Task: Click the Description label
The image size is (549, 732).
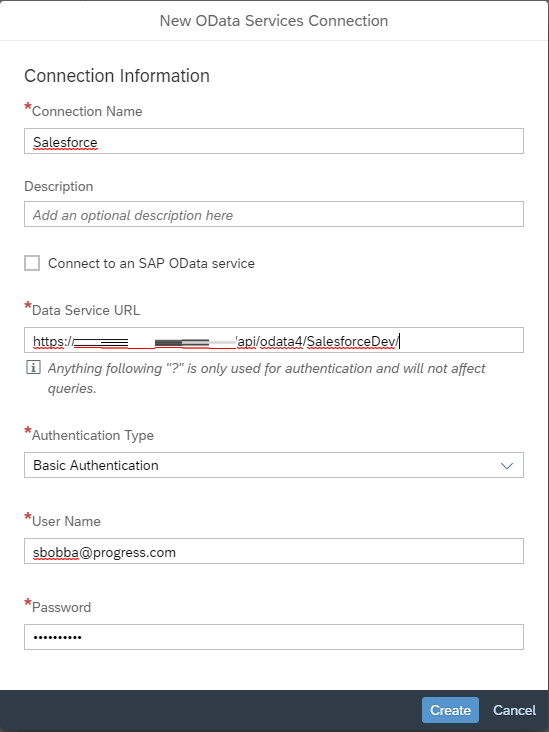Action: 59,186
